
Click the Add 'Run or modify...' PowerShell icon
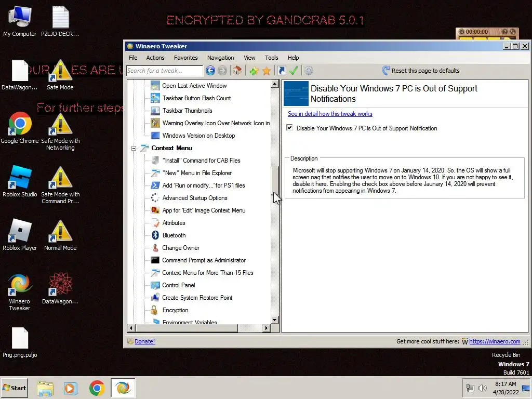point(155,185)
